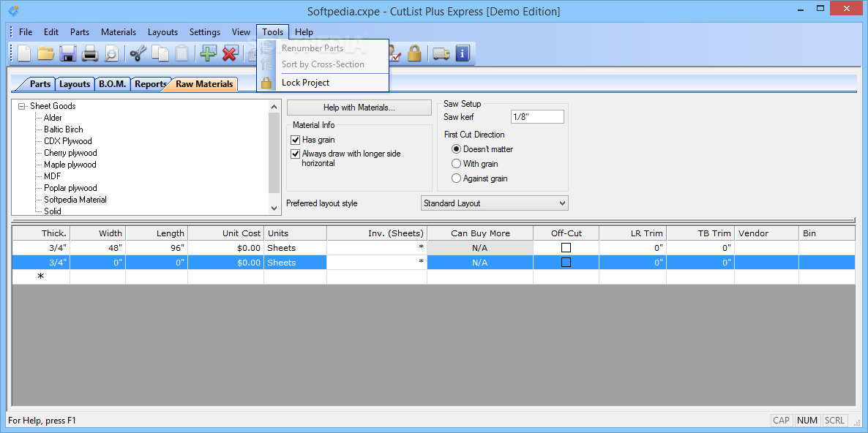Click the Thick. column header
The image size is (868, 433).
tap(42, 233)
